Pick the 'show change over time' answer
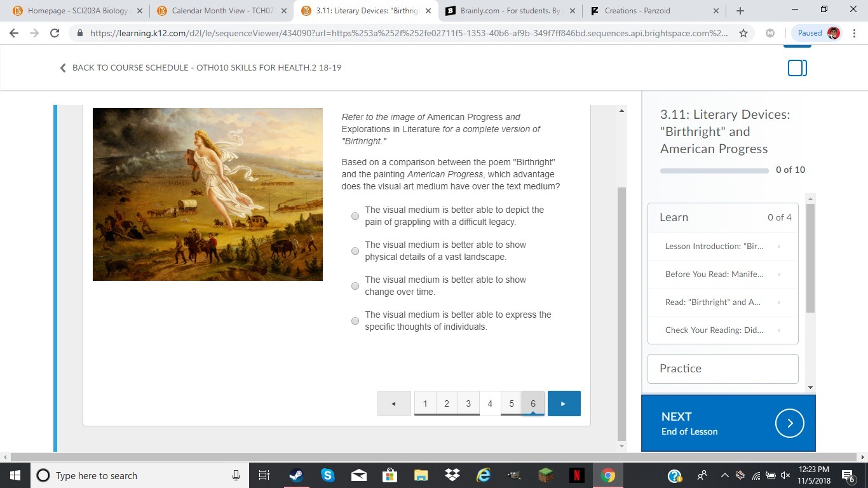 tap(355, 286)
